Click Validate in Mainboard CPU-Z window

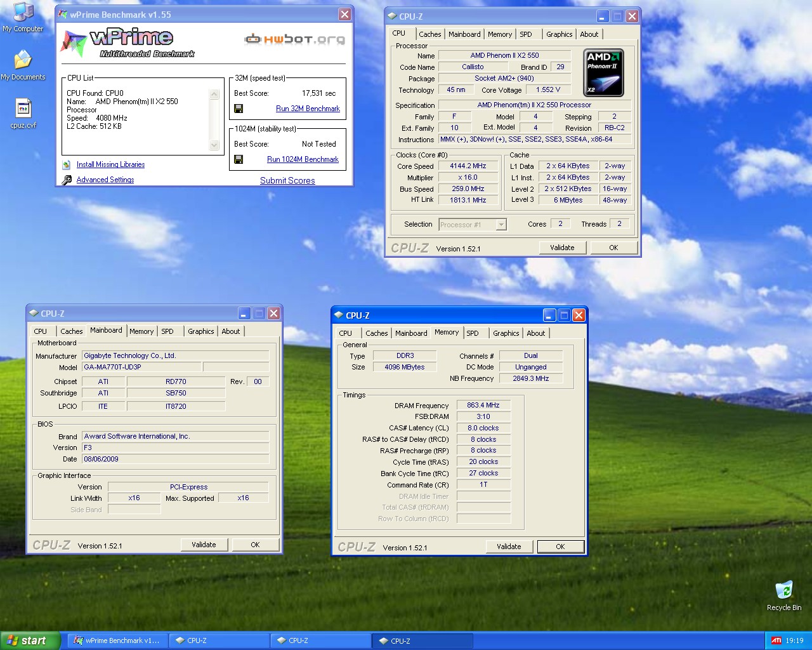(204, 545)
